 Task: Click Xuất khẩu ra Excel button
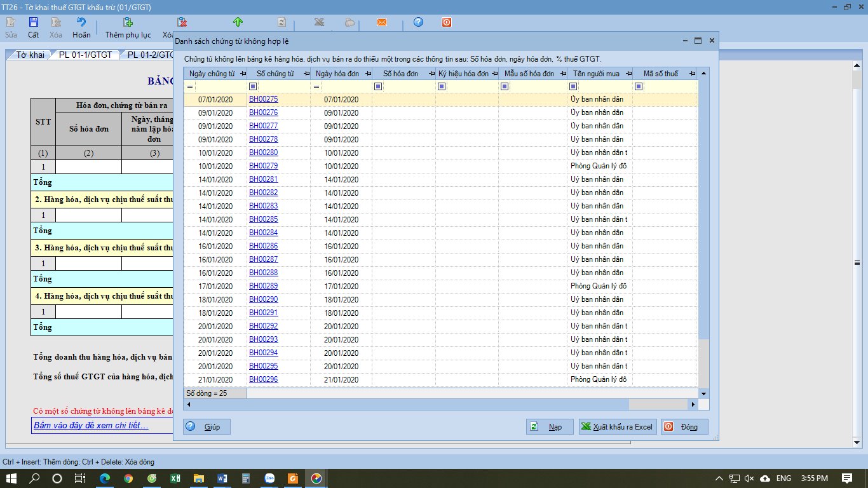point(618,427)
